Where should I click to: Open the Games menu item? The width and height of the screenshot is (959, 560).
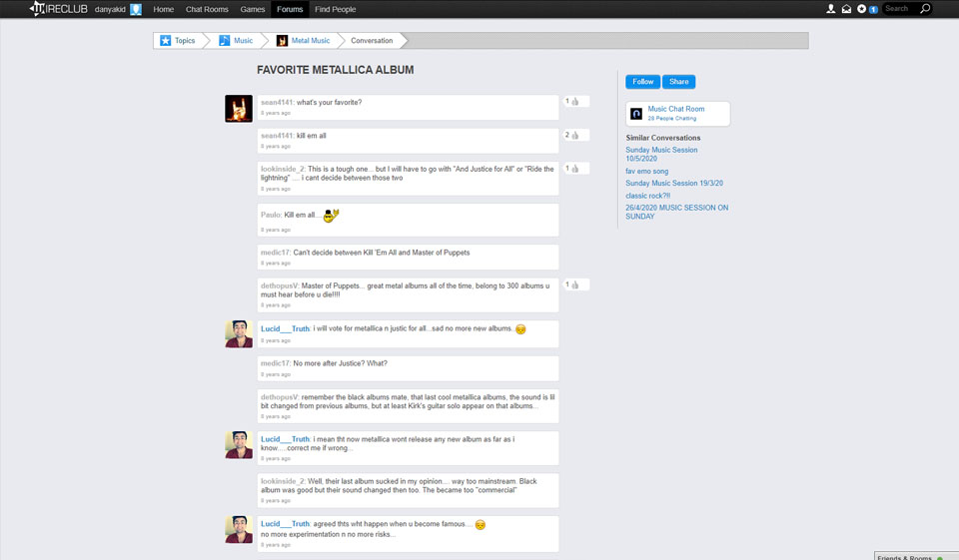253,9
